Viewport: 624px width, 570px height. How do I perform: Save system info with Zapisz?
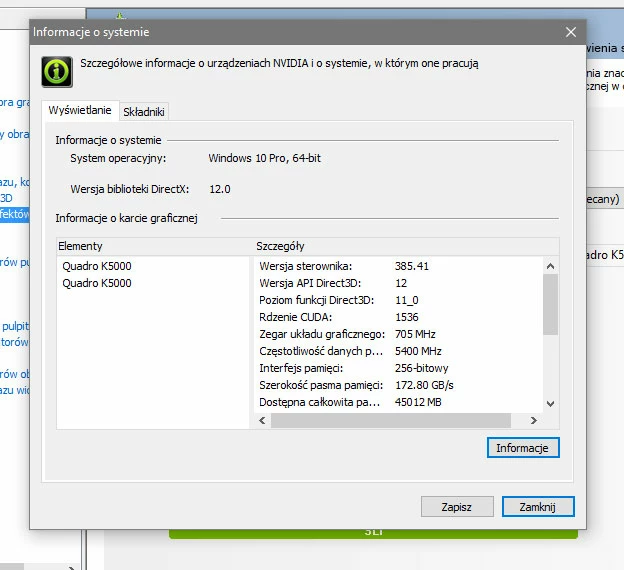[457, 507]
